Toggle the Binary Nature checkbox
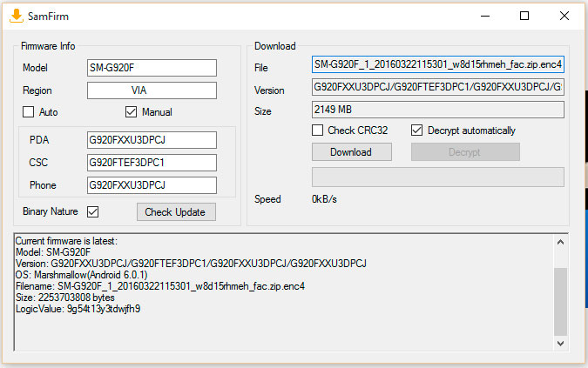 [x=92, y=212]
